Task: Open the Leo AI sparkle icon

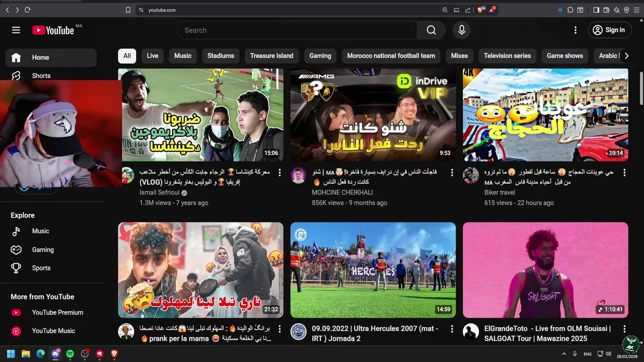Action: [616, 10]
